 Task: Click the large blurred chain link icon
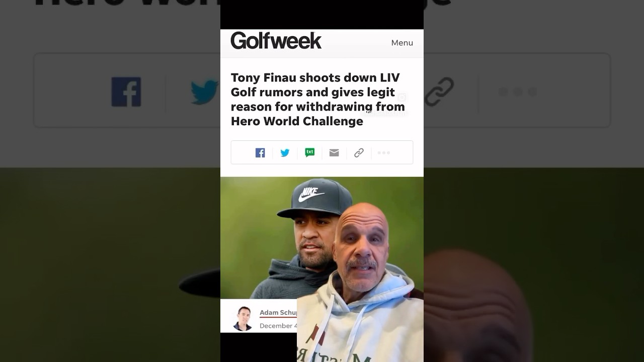coord(439,92)
